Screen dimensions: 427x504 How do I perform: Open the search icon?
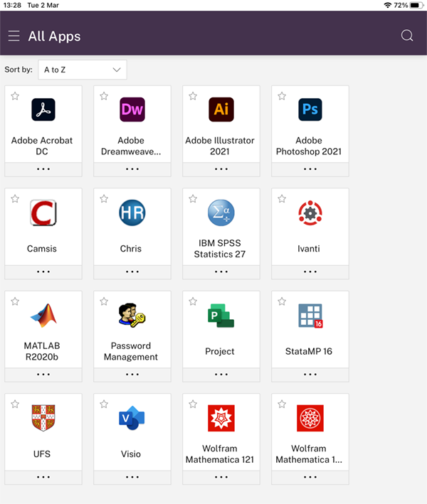(407, 36)
